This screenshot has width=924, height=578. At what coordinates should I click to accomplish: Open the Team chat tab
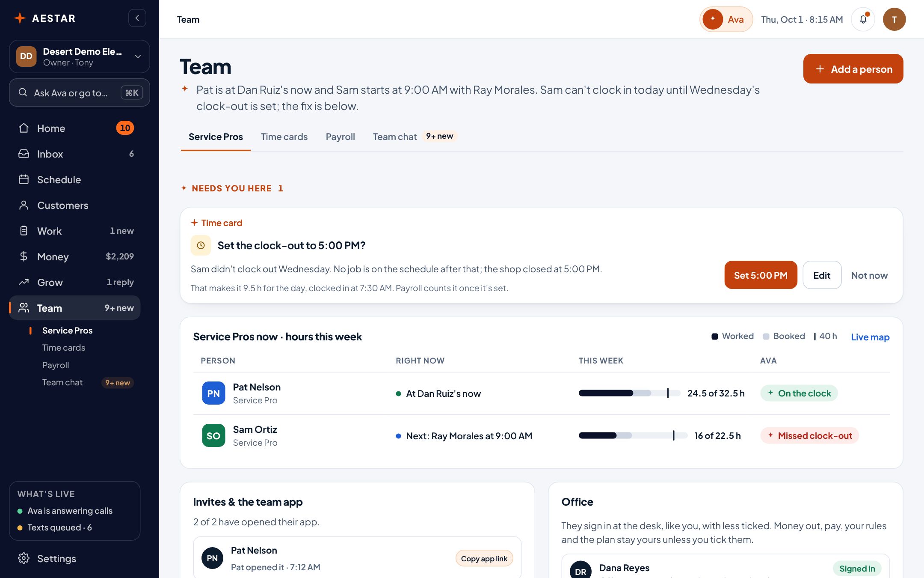point(415,137)
